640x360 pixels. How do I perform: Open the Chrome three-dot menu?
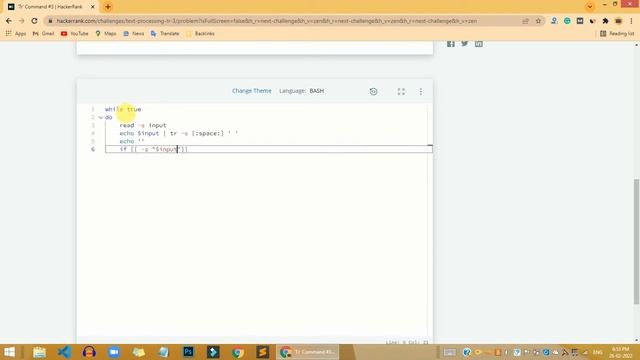tap(631, 21)
